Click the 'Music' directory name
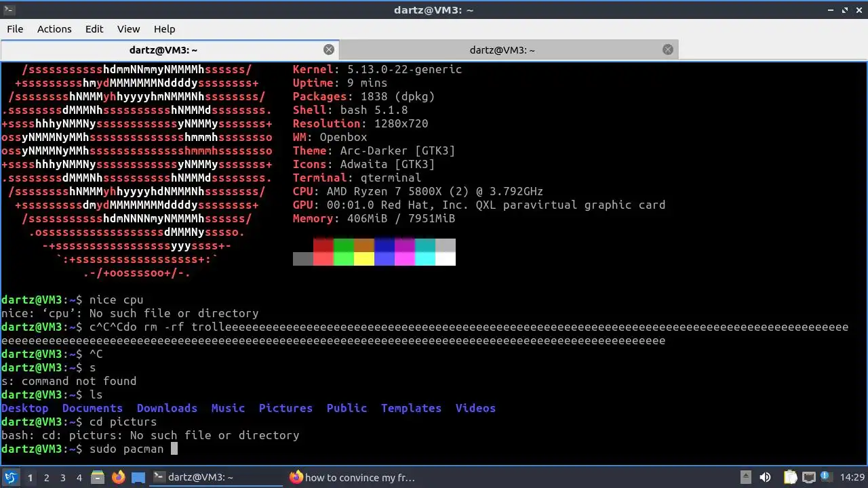Screen dimensions: 868x488 tap(228, 408)
